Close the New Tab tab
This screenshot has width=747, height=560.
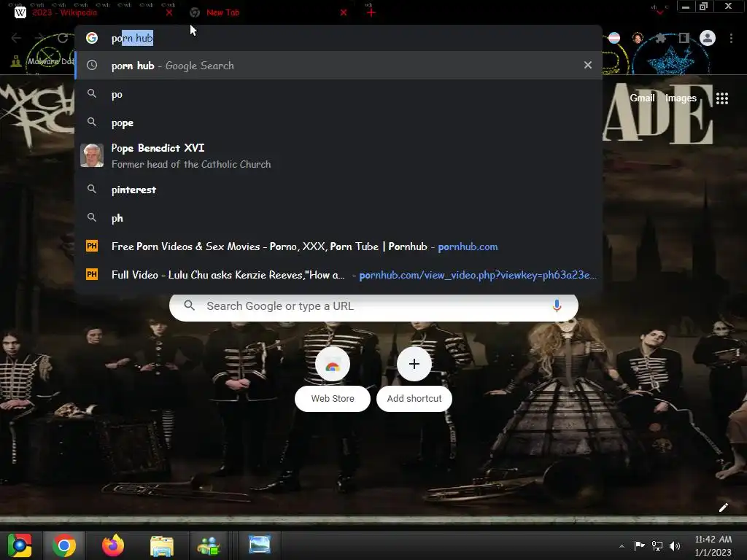(x=344, y=13)
